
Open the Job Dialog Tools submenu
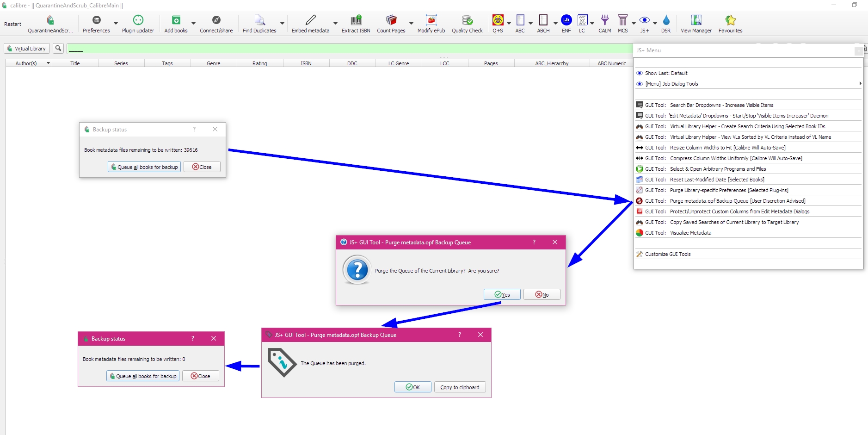(x=748, y=84)
